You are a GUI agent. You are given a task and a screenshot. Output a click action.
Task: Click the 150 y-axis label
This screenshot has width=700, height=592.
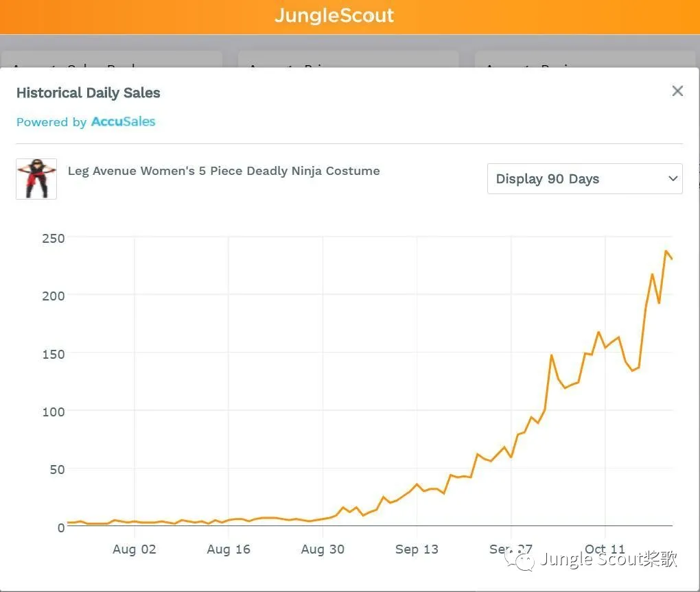point(54,354)
